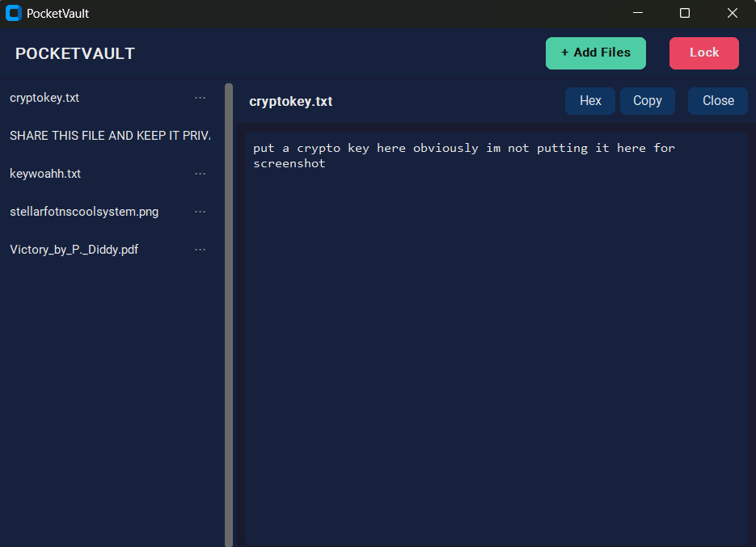Open options menu for Victory_by_P._Diddy.pdf
Image resolution: width=756 pixels, height=547 pixels.
(200, 250)
